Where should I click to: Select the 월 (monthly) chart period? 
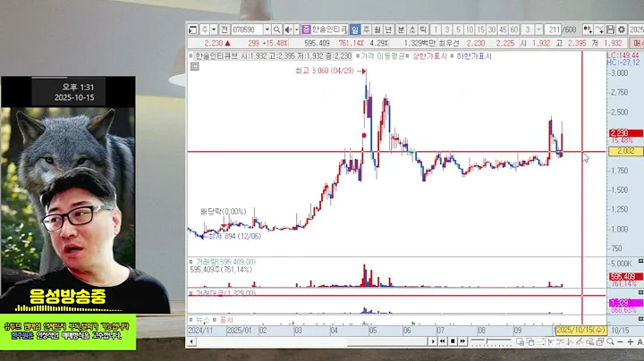(x=377, y=29)
